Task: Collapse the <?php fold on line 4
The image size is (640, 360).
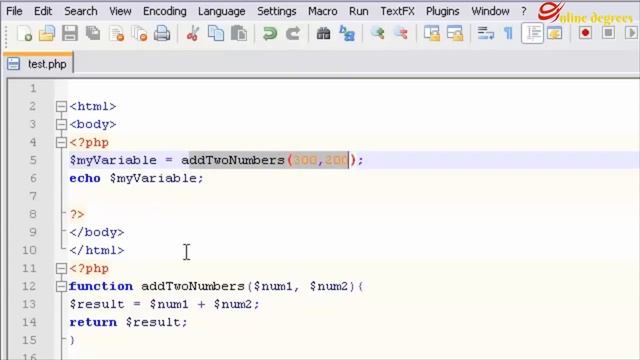Action: (61, 142)
